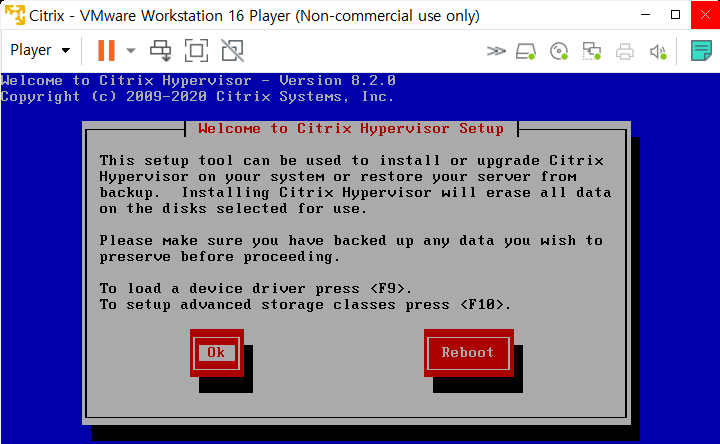
Task: Click the 'Version 8.2.0' header text
Action: pyautogui.click(x=338, y=80)
